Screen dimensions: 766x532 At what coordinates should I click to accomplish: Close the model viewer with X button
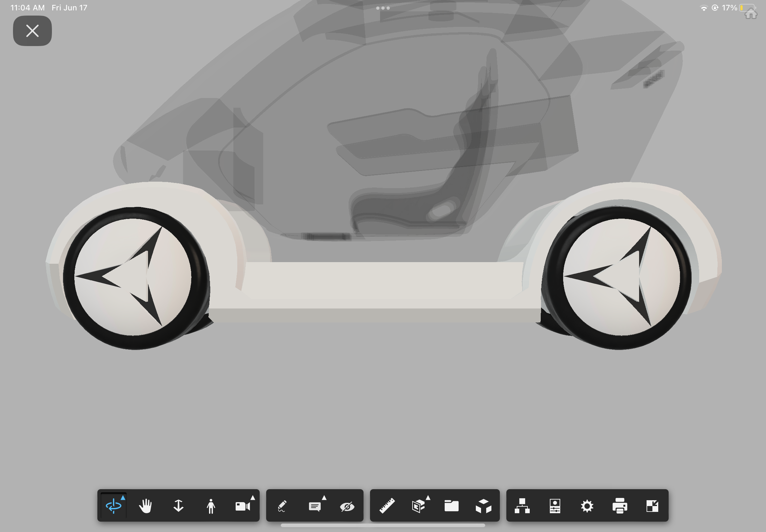coord(32,31)
